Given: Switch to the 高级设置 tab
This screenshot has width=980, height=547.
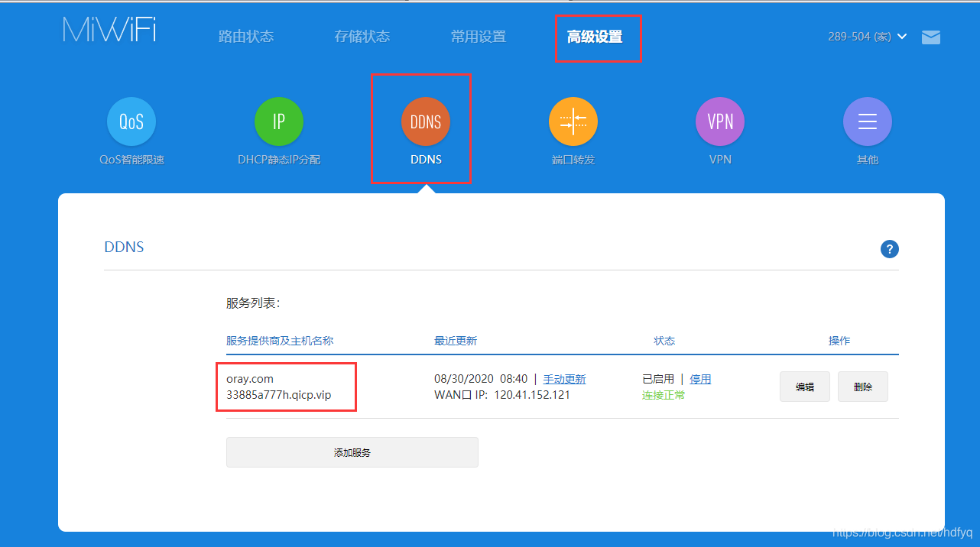Looking at the screenshot, I should [595, 37].
